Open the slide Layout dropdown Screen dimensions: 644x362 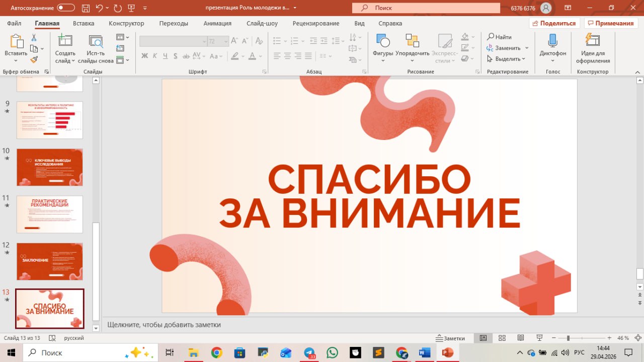click(x=123, y=37)
